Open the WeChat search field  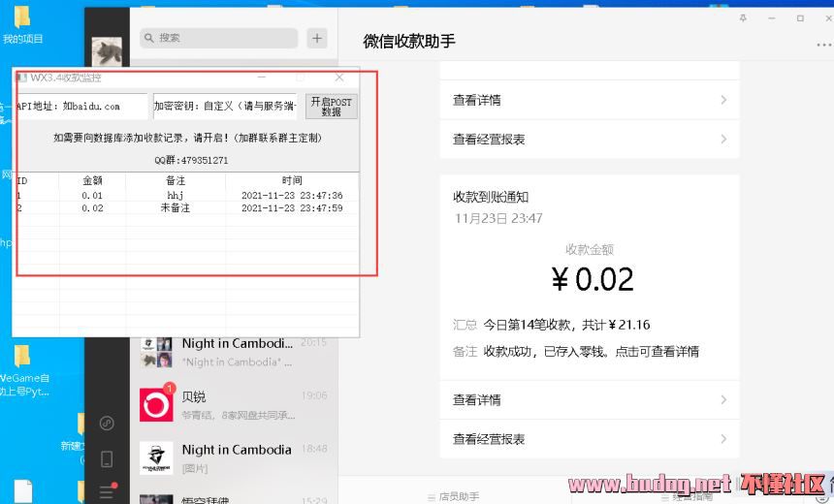(x=218, y=38)
